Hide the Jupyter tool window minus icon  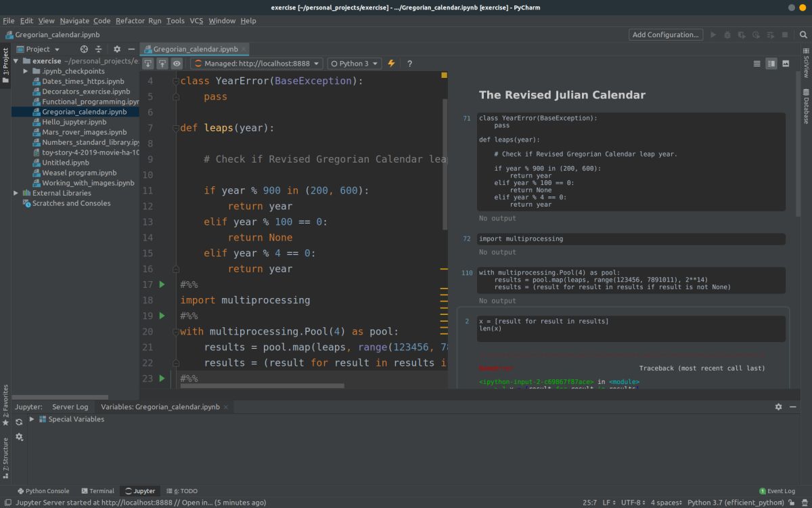(x=792, y=407)
